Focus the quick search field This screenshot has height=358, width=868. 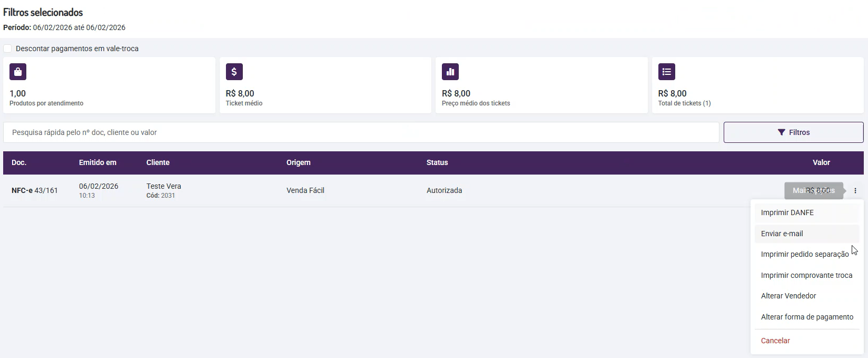361,132
